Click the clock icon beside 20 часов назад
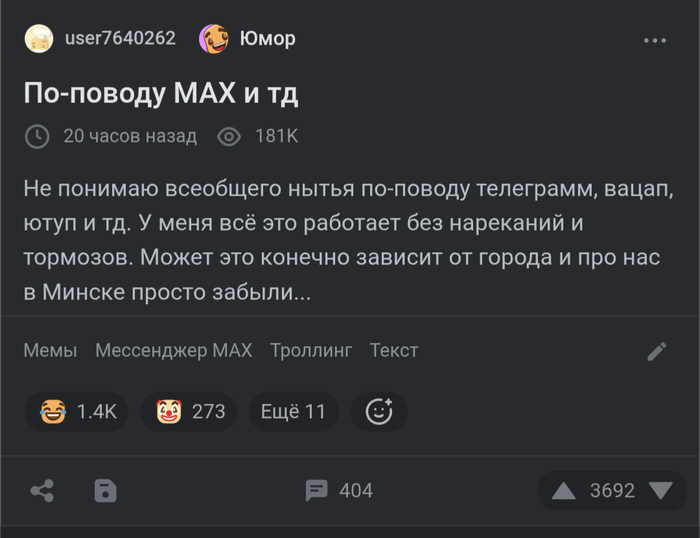The height and width of the screenshot is (538, 700). tap(37, 136)
